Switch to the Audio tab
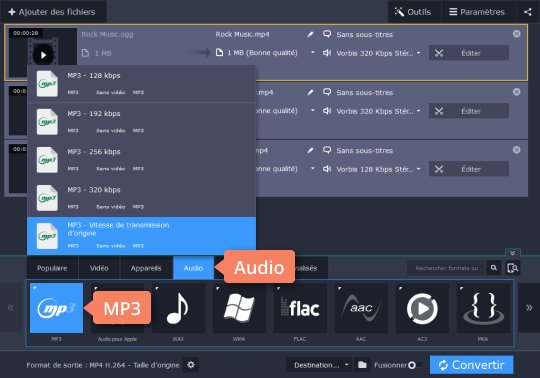Screen dimensions: 540x378 click(x=193, y=268)
